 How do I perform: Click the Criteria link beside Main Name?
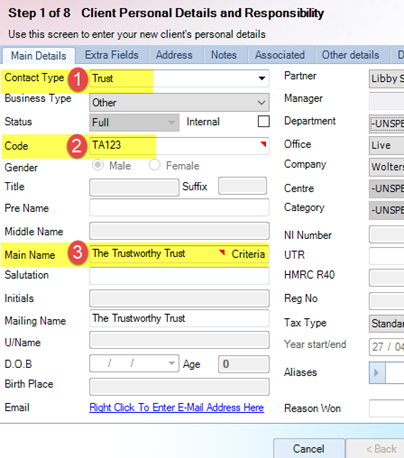(248, 254)
